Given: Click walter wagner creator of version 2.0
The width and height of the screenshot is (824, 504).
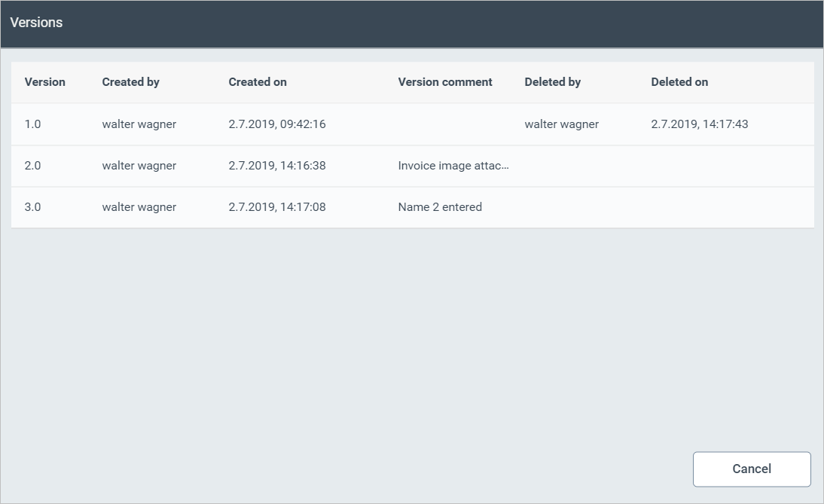Looking at the screenshot, I should point(139,166).
